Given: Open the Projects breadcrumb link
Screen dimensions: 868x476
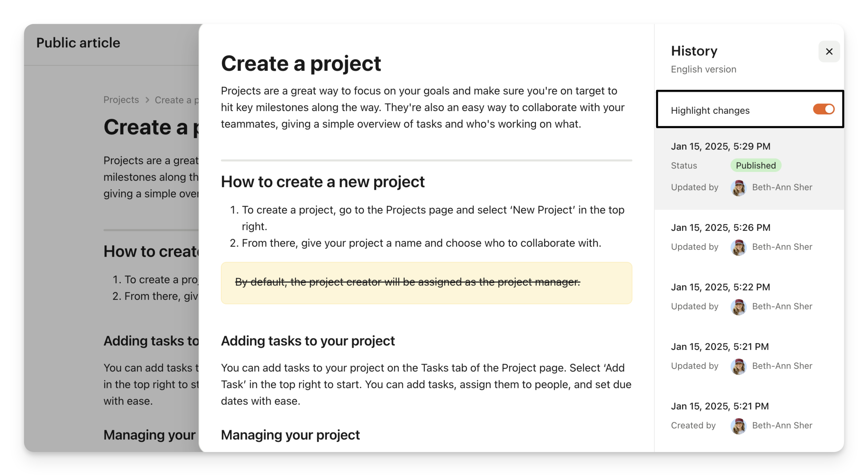Looking at the screenshot, I should [x=121, y=100].
